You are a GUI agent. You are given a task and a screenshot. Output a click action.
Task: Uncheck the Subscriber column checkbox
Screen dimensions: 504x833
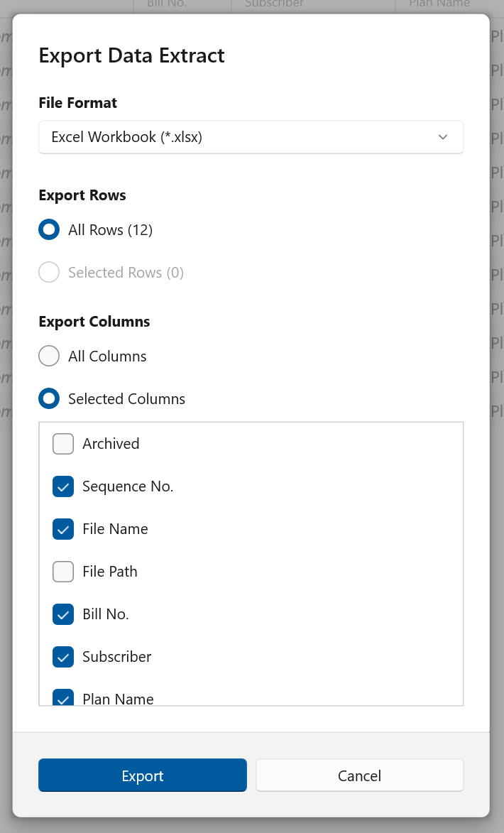63,657
